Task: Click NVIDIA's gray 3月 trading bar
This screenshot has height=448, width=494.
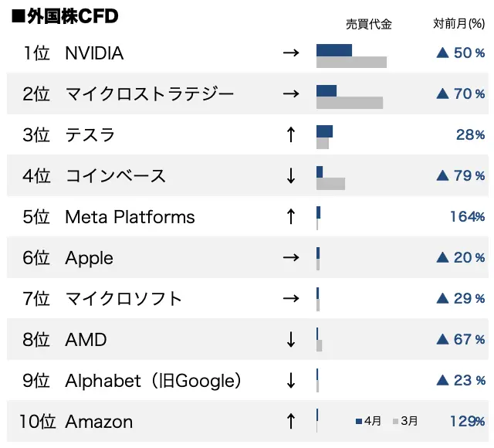Action: coord(351,62)
